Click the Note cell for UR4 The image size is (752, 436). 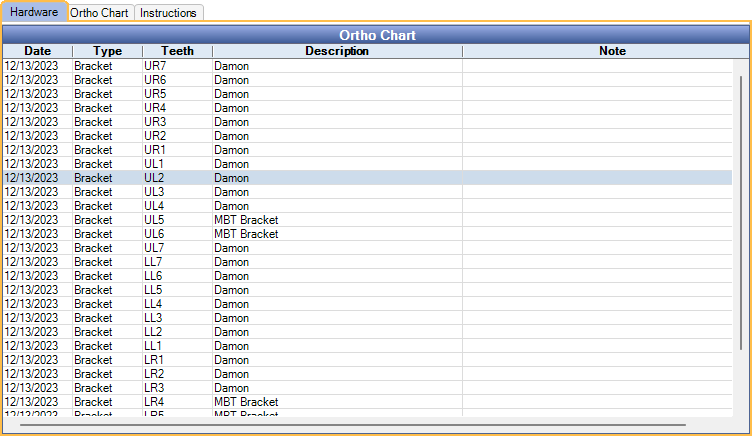597,108
